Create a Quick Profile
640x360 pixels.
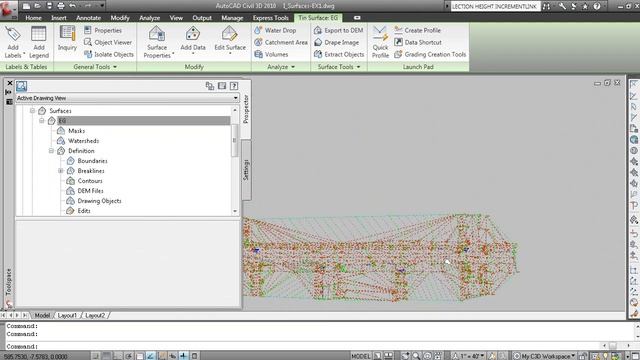click(x=380, y=42)
